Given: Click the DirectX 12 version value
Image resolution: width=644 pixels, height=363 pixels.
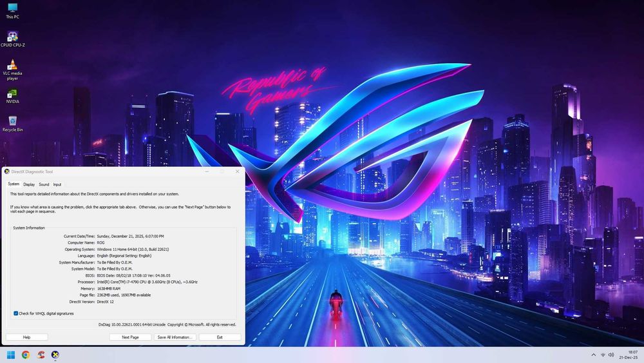Looking at the screenshot, I should (x=105, y=302).
